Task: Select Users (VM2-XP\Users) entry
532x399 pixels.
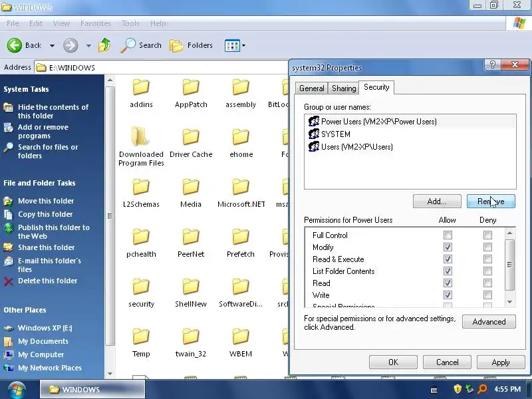Action: (410, 146)
